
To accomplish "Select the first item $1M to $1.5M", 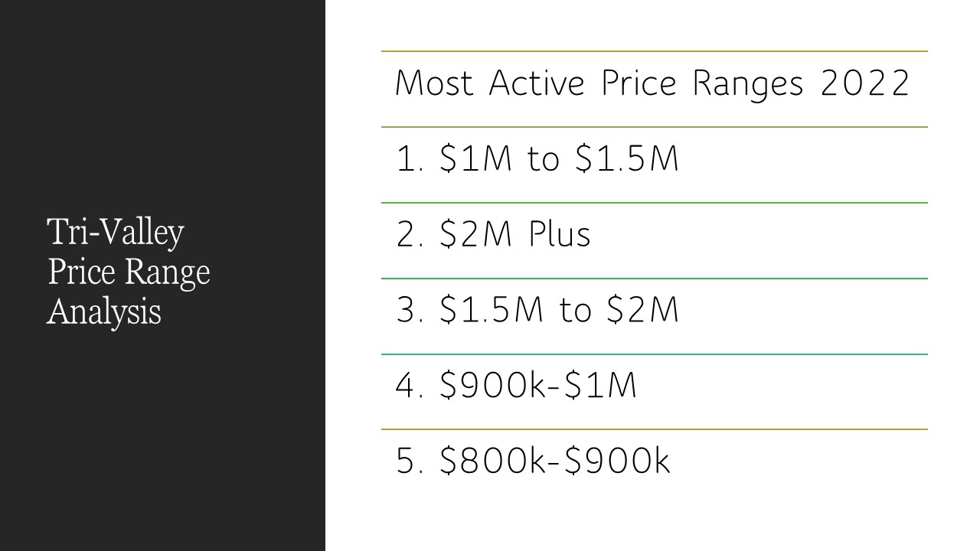I will [x=537, y=159].
